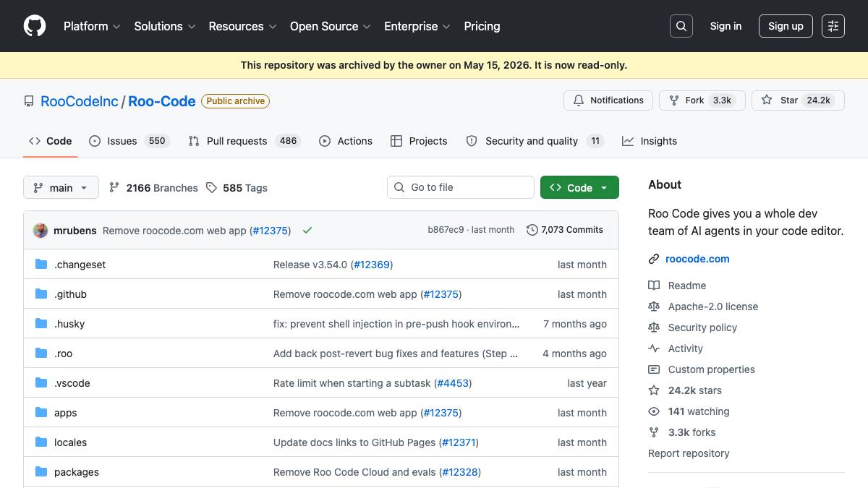Viewport: 868px width, 488px height.
Task: Open the main branch selector dropdown
Action: point(61,188)
